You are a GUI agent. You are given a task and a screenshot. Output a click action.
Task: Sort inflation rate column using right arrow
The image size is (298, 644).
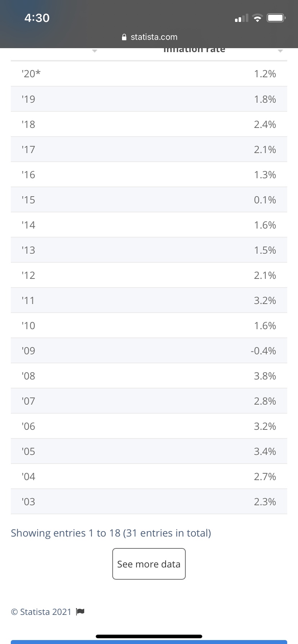(280, 51)
